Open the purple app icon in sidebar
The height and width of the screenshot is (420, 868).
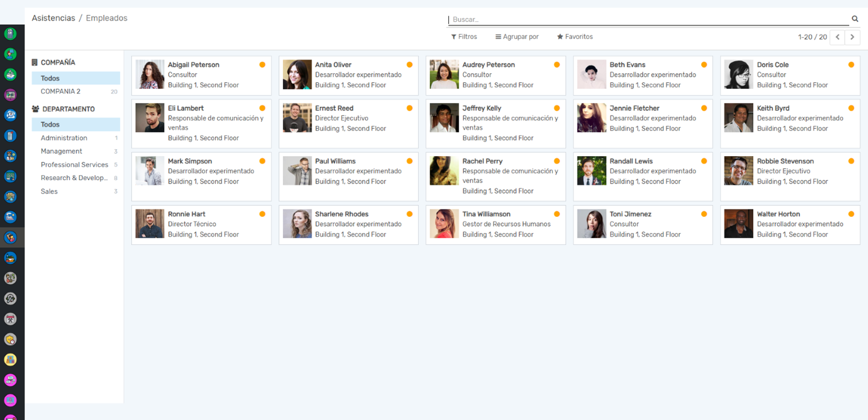10,94
